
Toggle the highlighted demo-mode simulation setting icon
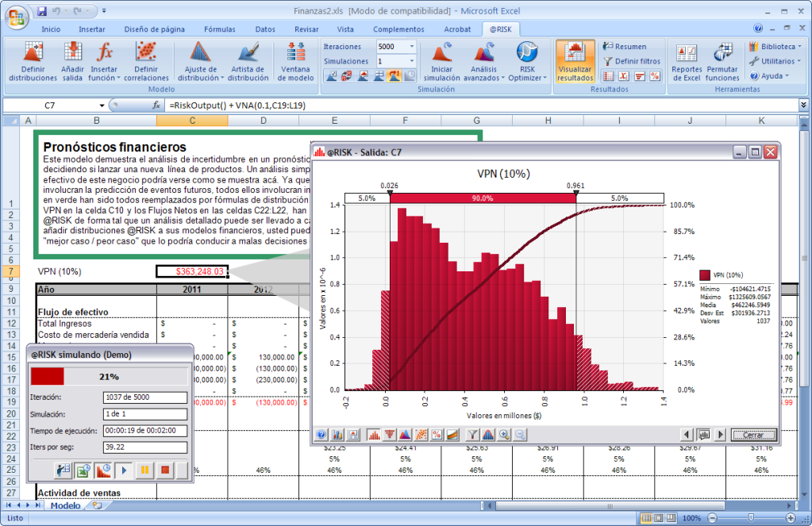coord(394,76)
